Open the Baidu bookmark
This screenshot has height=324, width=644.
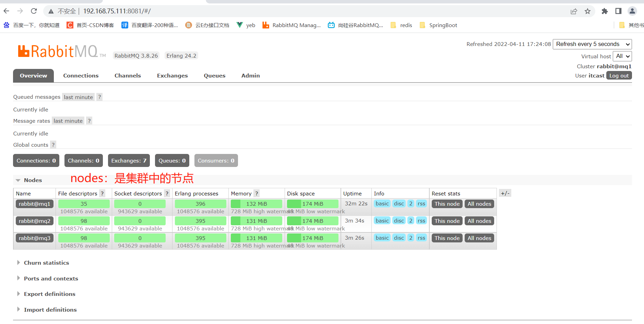pyautogui.click(x=32, y=25)
